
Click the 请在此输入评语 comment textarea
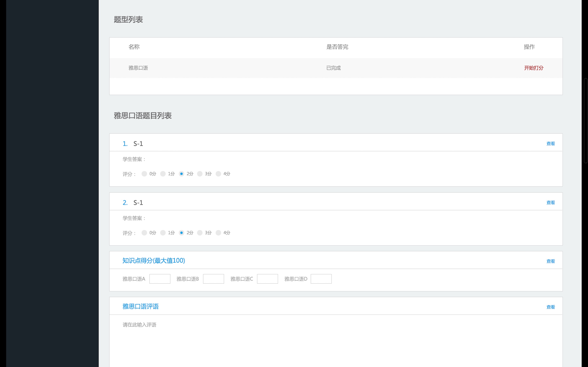point(335,342)
